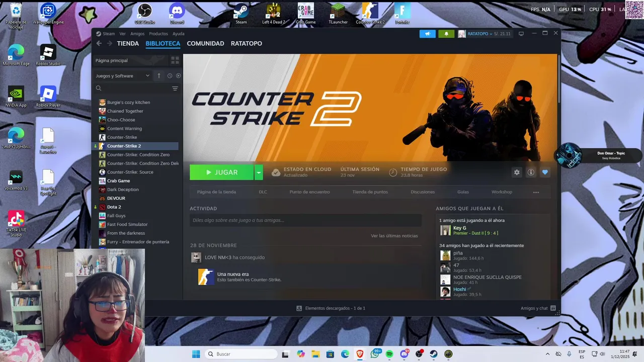This screenshot has width=644, height=362.
Task: Open the grid collections view icon
Action: click(x=175, y=60)
